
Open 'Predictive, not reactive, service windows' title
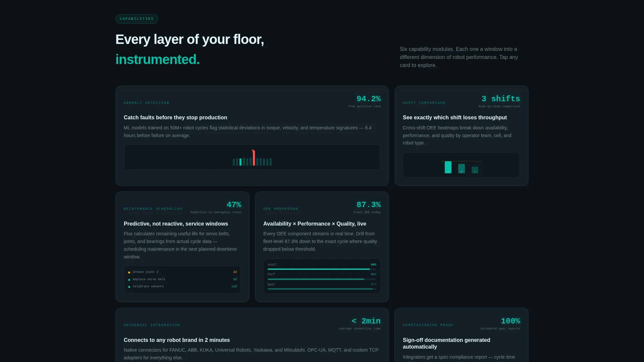pos(176,224)
